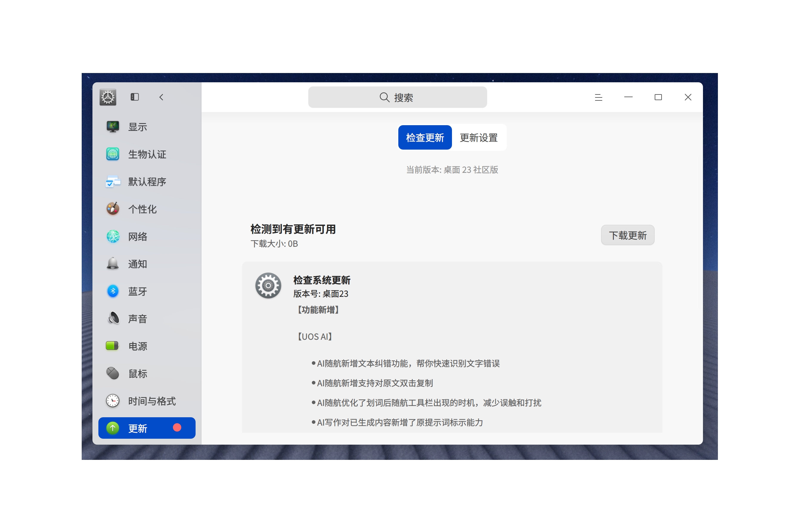Click the green arrow 更新 icon

112,428
